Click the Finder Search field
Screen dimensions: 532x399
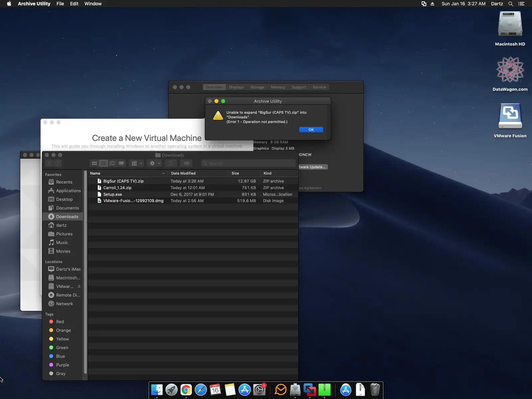pos(248,163)
